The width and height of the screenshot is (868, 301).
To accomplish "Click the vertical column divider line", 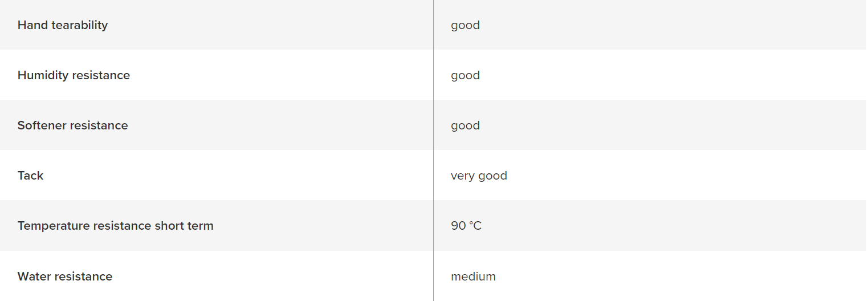I will [x=433, y=150].
